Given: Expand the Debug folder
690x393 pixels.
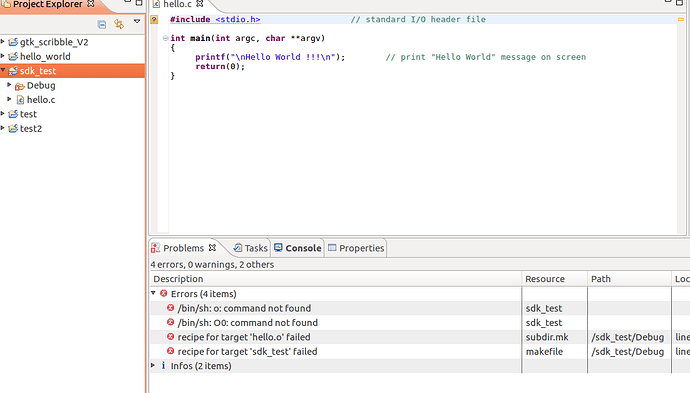Looking at the screenshot, I should tap(9, 84).
